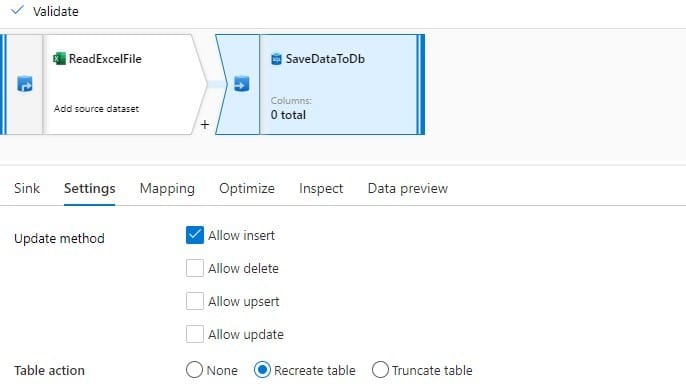Viewport: 686px width, 389px height.
Task: Click the database icon beside SaveDataToDb
Action: (276, 59)
